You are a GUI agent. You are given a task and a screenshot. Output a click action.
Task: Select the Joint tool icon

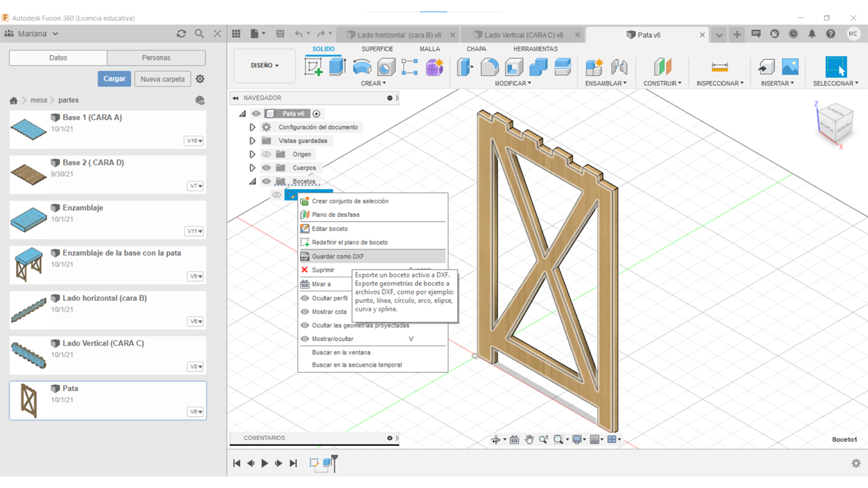(x=618, y=67)
